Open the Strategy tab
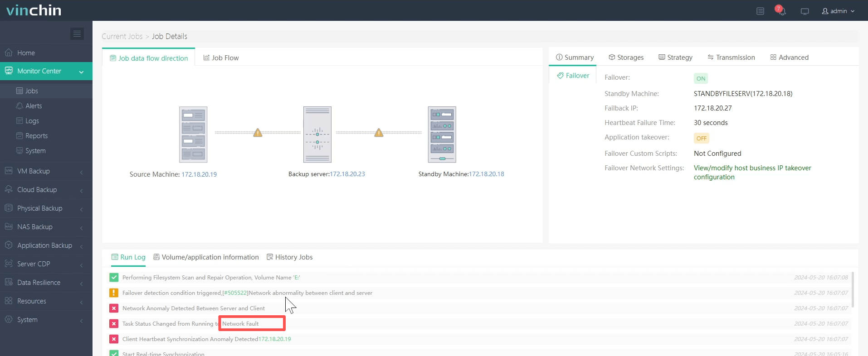 (x=675, y=58)
